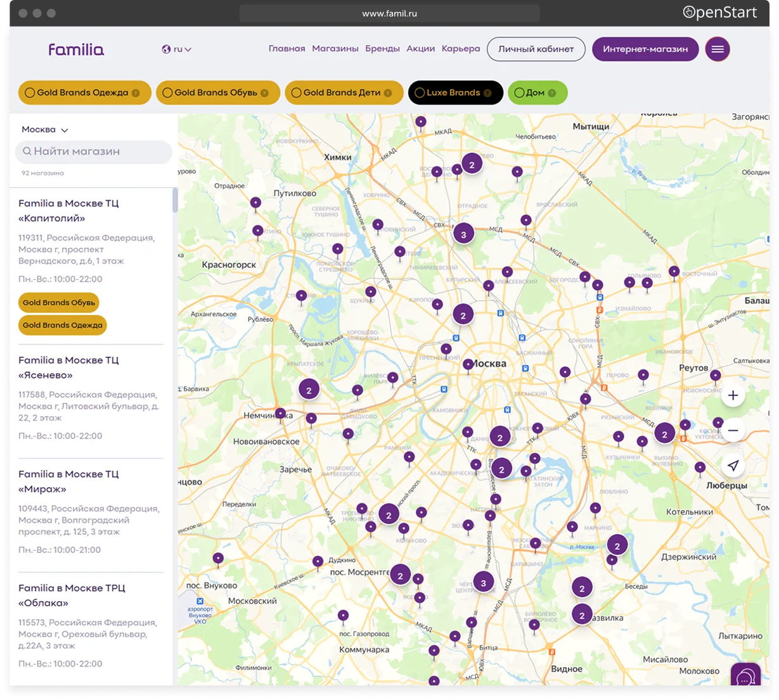Open the hamburger menu icon
779x700 pixels.
pos(718,49)
